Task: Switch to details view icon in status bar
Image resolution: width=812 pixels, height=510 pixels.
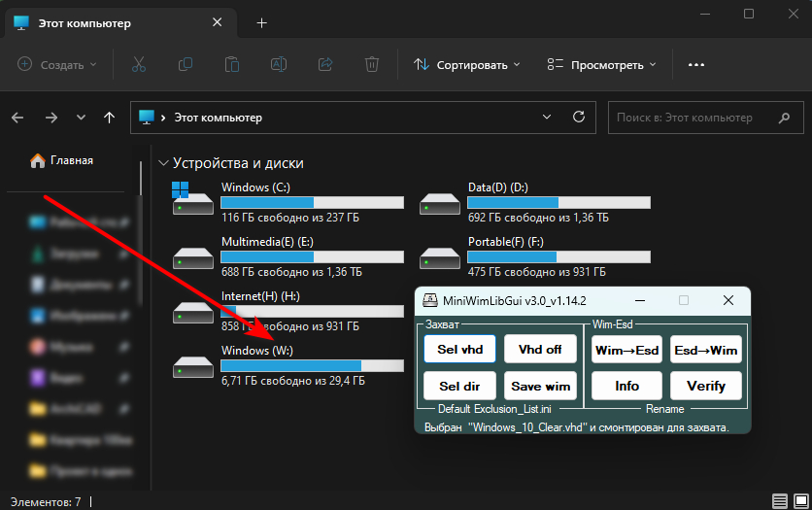Action: click(780, 500)
